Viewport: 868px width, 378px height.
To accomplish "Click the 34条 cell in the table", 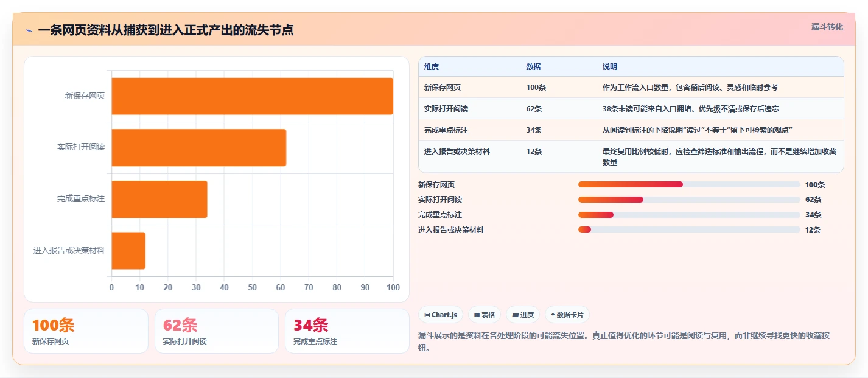I will pyautogui.click(x=534, y=130).
